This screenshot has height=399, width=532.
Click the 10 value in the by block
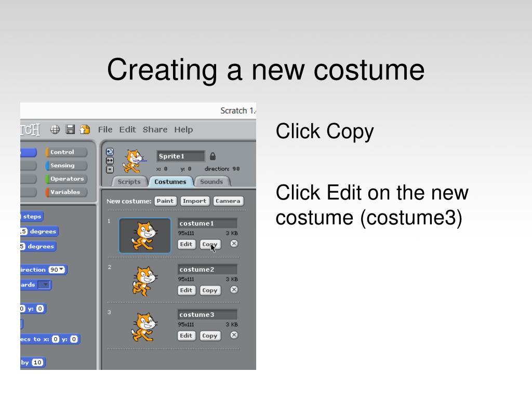37,362
